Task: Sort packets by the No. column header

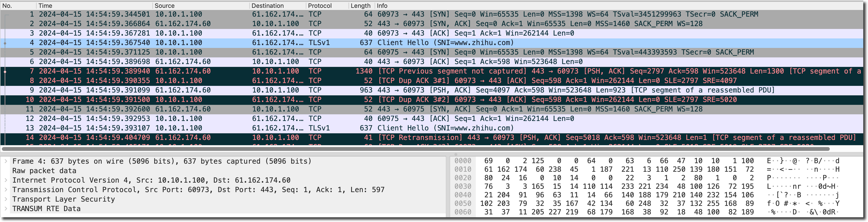Action: coord(18,6)
